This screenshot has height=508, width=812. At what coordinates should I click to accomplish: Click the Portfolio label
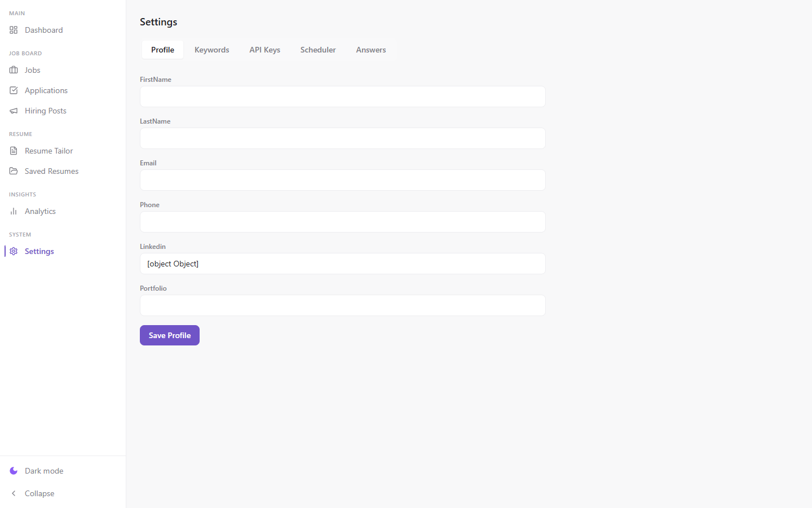[x=153, y=288]
